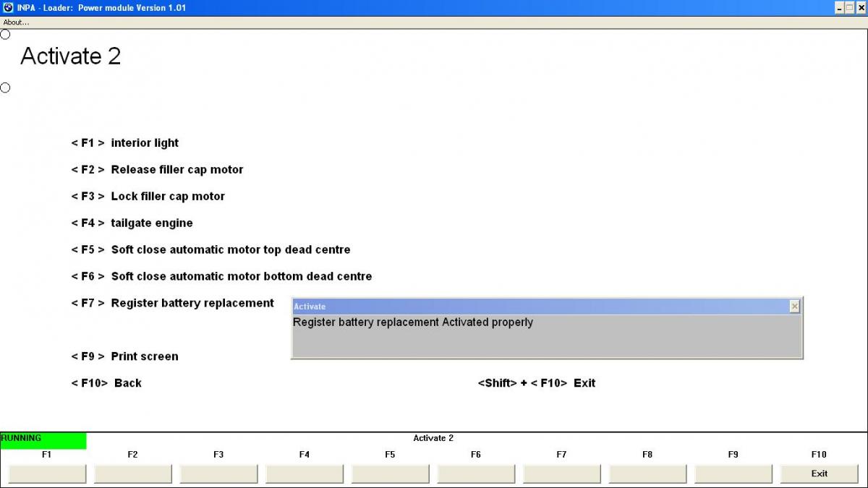Select 'Soft close automatic motor bottom dead centre'
Image resolution: width=868 pixels, height=488 pixels.
coord(221,277)
